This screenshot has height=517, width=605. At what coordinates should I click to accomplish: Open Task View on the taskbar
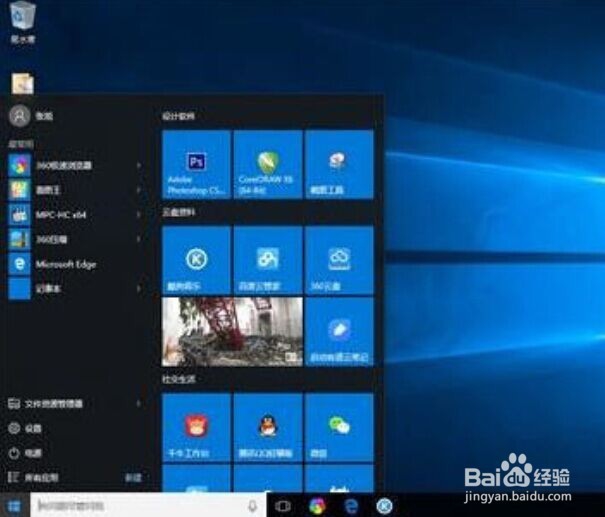(282, 505)
